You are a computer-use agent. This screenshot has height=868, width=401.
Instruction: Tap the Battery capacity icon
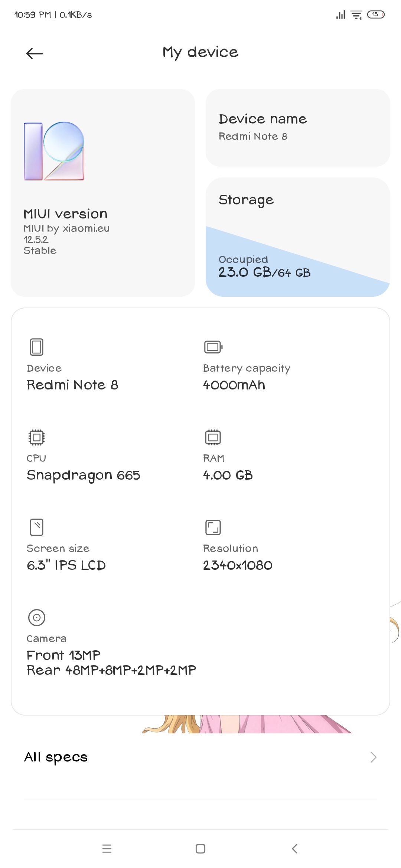[x=213, y=347]
